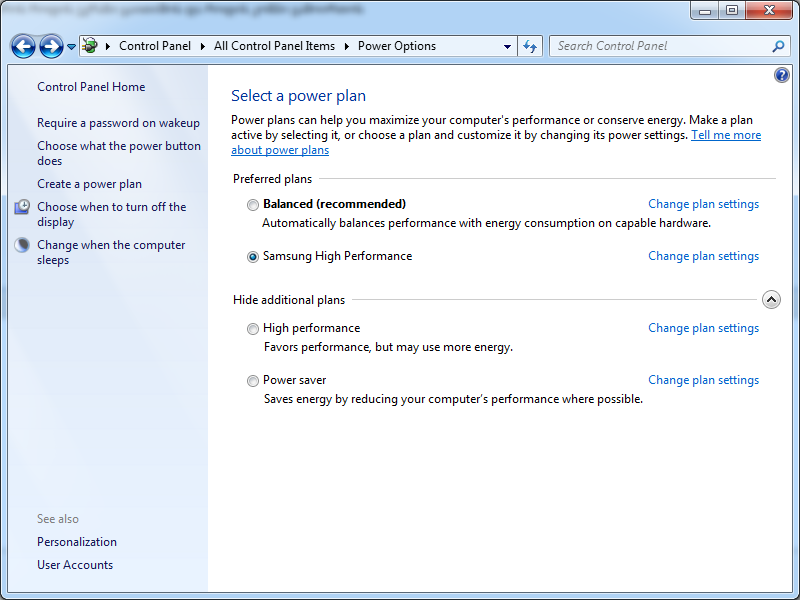Refresh the Power Options page
Screen dimensions: 800x600
[x=530, y=46]
